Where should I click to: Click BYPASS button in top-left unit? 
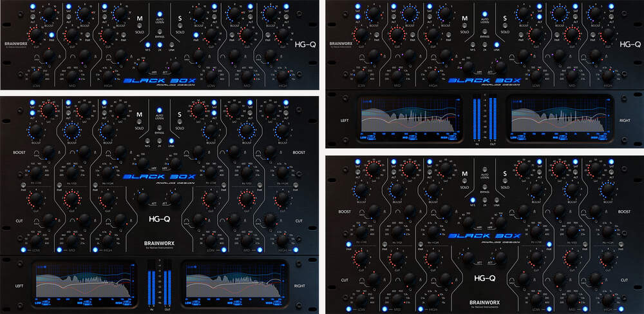(x=160, y=32)
